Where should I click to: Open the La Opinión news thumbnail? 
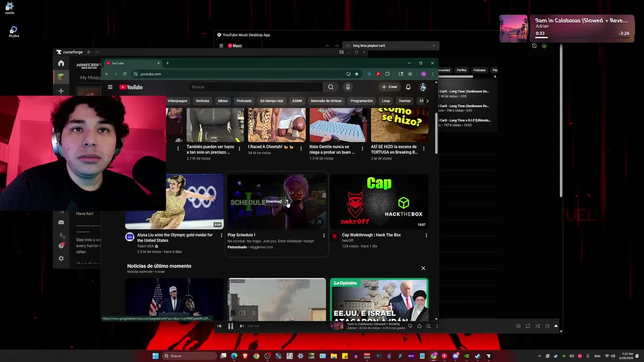click(379, 300)
